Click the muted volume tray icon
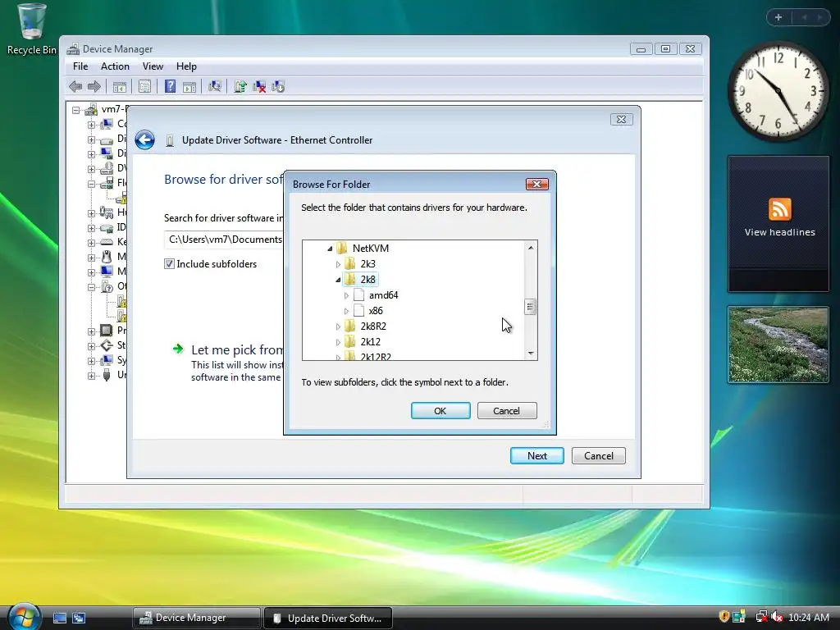 [777, 617]
